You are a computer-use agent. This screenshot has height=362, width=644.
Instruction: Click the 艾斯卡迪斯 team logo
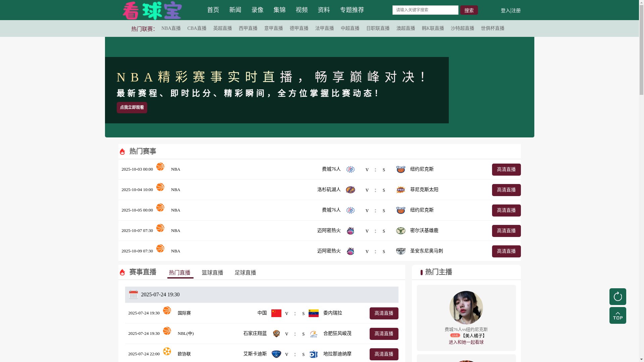276,354
